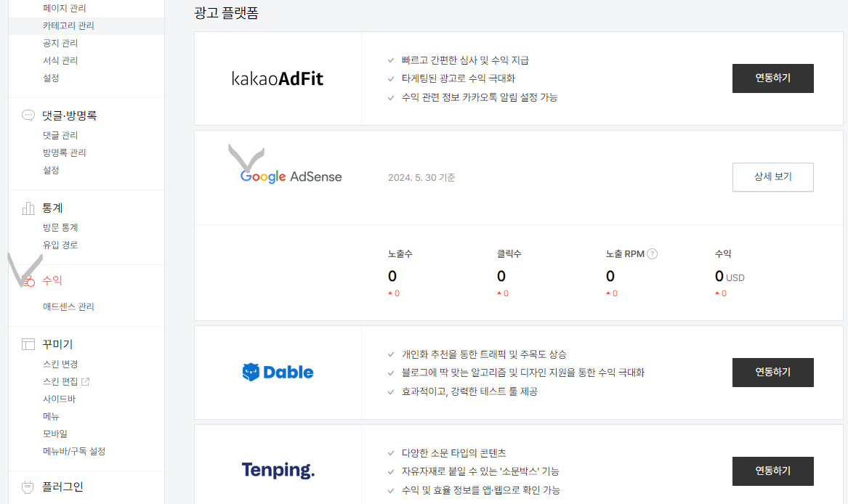Click the 꾸미기 layout icon
This screenshot has height=504, width=848.
28,344
